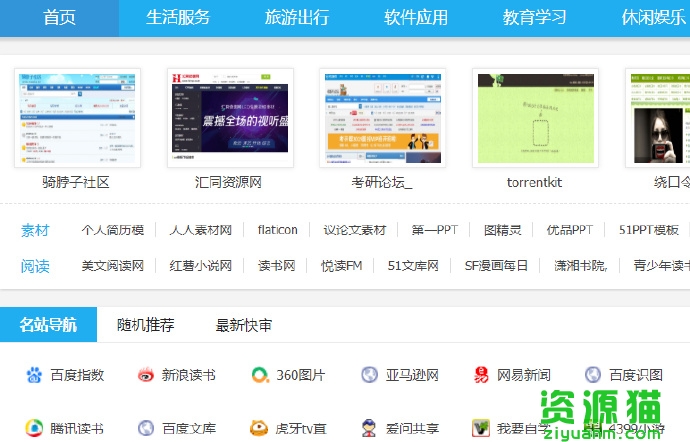Click the Tencent icon beside 腾讯读书

[x=34, y=428]
